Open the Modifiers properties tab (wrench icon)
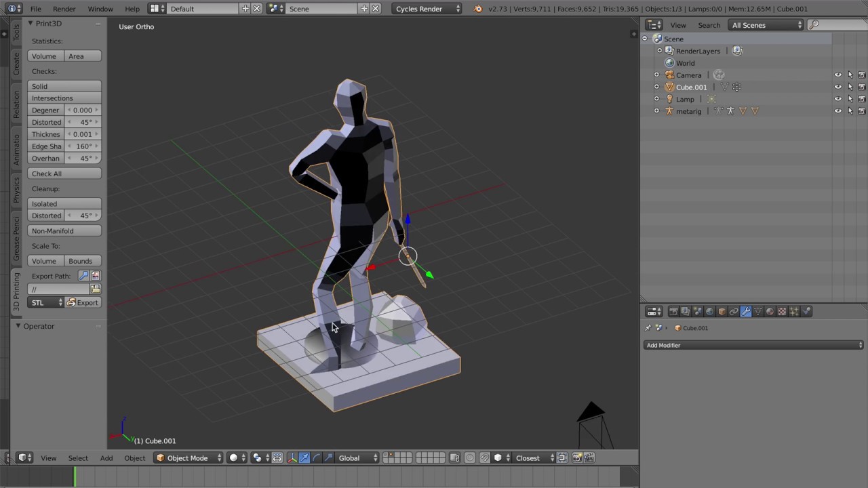The image size is (868, 488). [746, 312]
